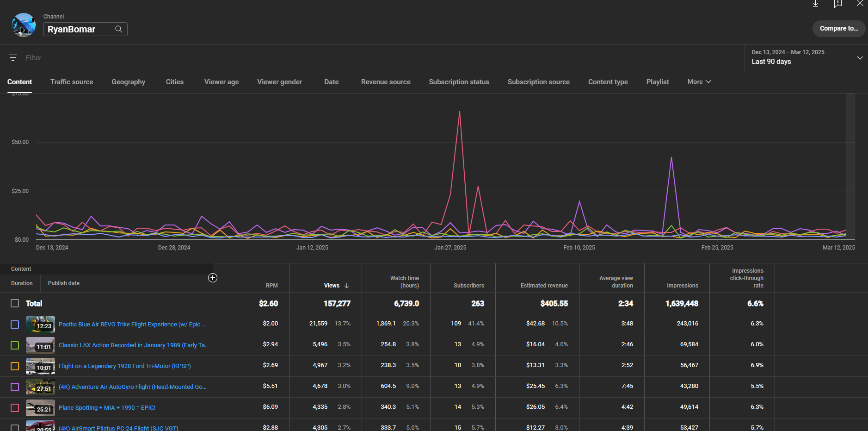Screen dimensions: 868x431
Task: Click total estimated revenue $405.55
Action: (554, 304)
